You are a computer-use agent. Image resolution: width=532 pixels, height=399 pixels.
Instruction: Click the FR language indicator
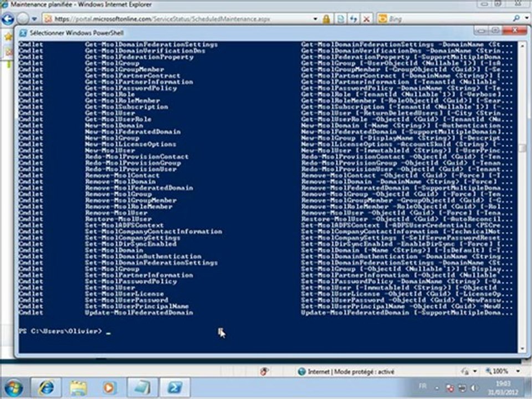coord(422,386)
